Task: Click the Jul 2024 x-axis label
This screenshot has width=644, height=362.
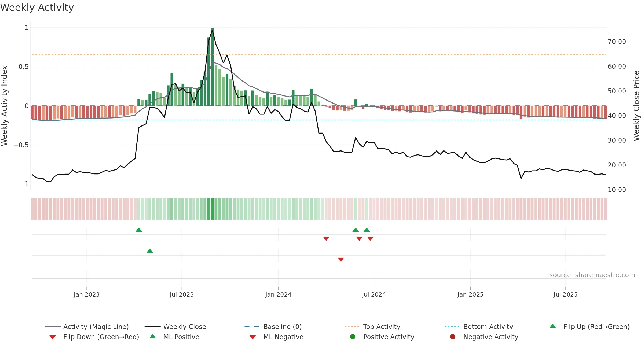Action: [x=374, y=294]
